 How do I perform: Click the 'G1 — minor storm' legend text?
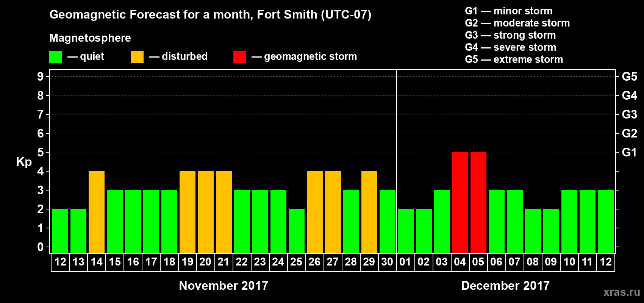tap(509, 11)
